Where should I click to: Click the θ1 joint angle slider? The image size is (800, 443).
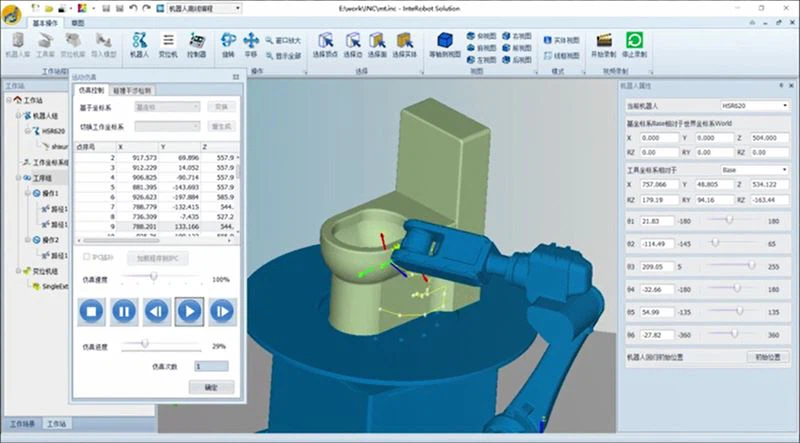(x=730, y=220)
